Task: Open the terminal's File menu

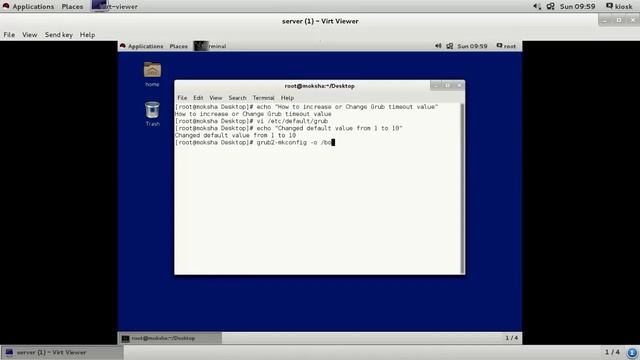Action: pos(182,98)
